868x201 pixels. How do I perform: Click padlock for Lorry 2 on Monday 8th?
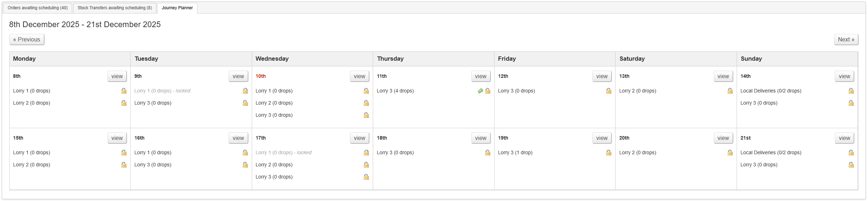tap(124, 103)
